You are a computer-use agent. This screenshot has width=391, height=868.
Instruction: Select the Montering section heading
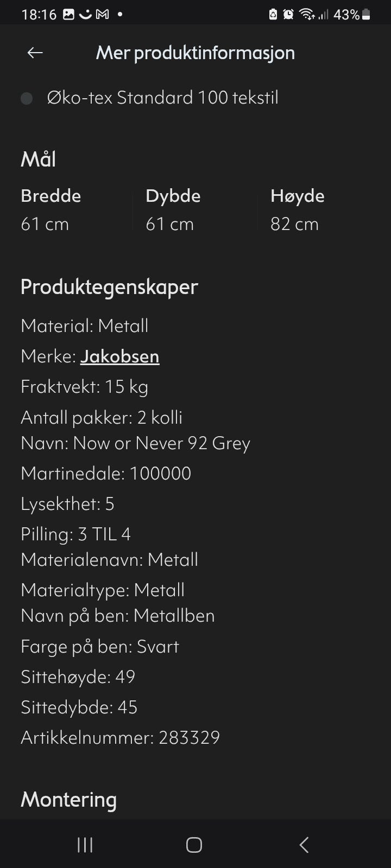click(x=68, y=800)
